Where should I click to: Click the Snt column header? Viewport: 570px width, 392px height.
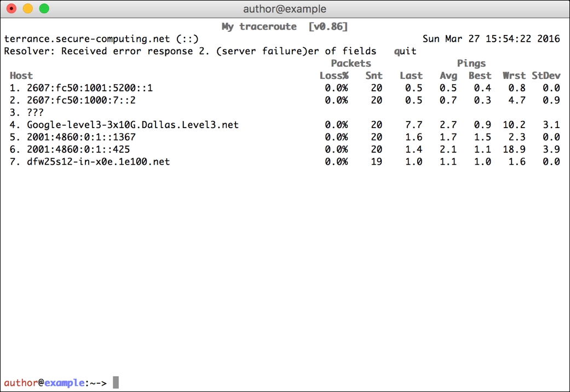click(373, 76)
